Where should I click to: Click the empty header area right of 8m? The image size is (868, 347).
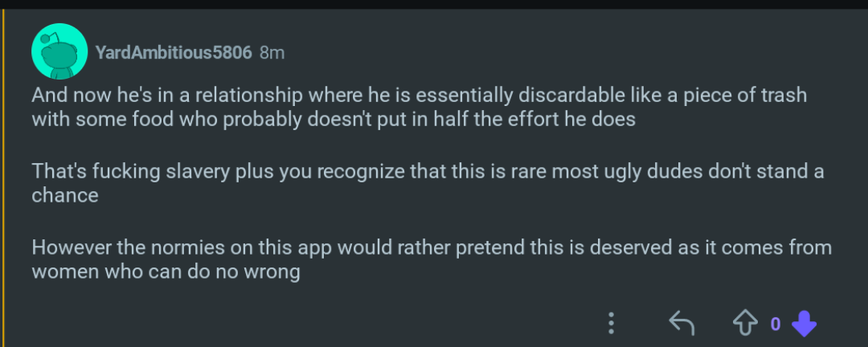point(563,53)
